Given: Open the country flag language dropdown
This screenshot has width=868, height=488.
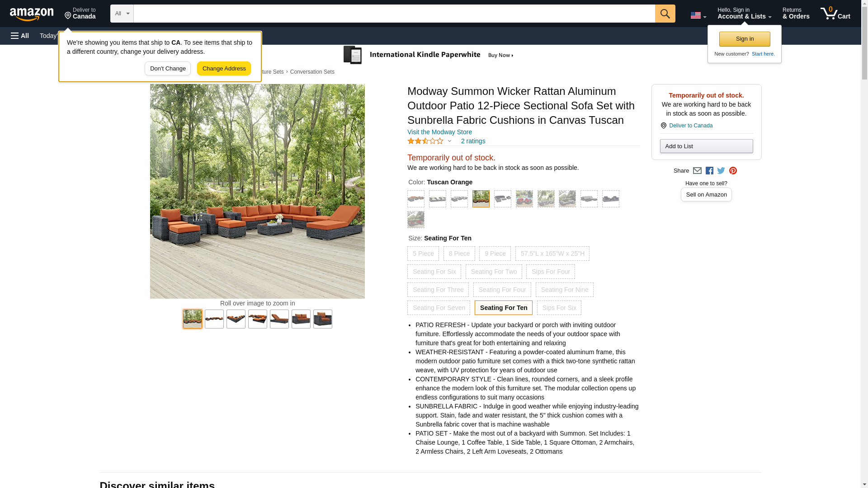Looking at the screenshot, I should point(698,15).
